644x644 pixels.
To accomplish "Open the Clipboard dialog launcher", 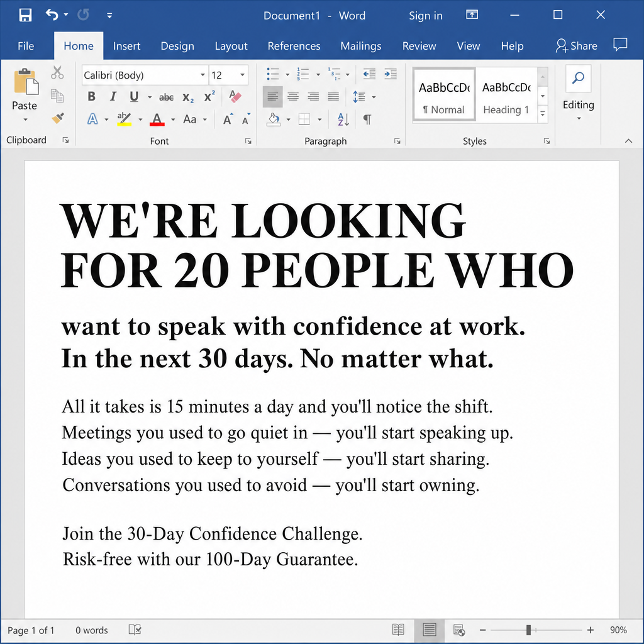I will 65,140.
